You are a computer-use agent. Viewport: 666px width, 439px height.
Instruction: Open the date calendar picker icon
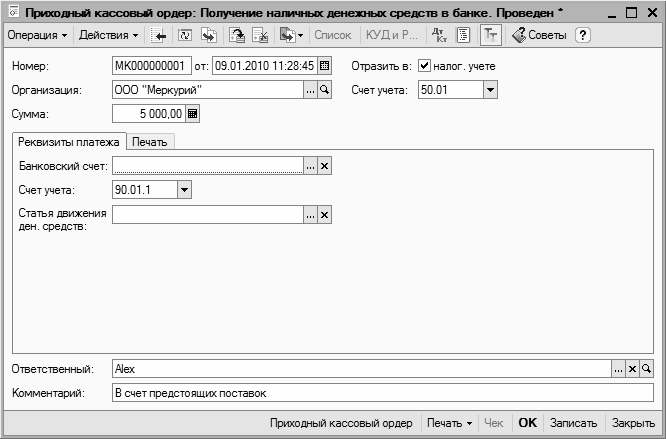[x=324, y=66]
